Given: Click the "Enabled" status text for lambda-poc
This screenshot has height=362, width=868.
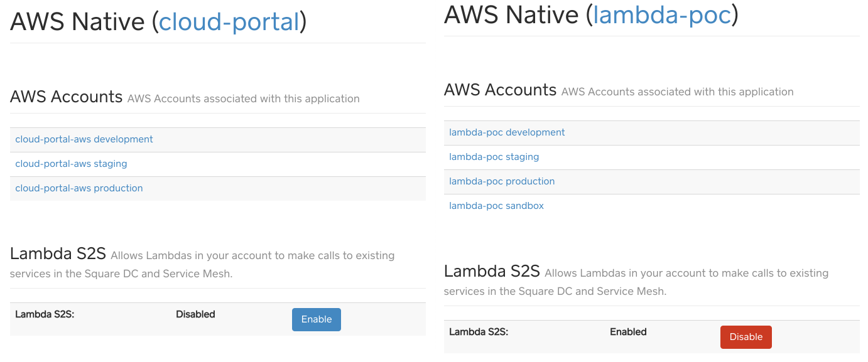Looking at the screenshot, I should [x=628, y=332].
